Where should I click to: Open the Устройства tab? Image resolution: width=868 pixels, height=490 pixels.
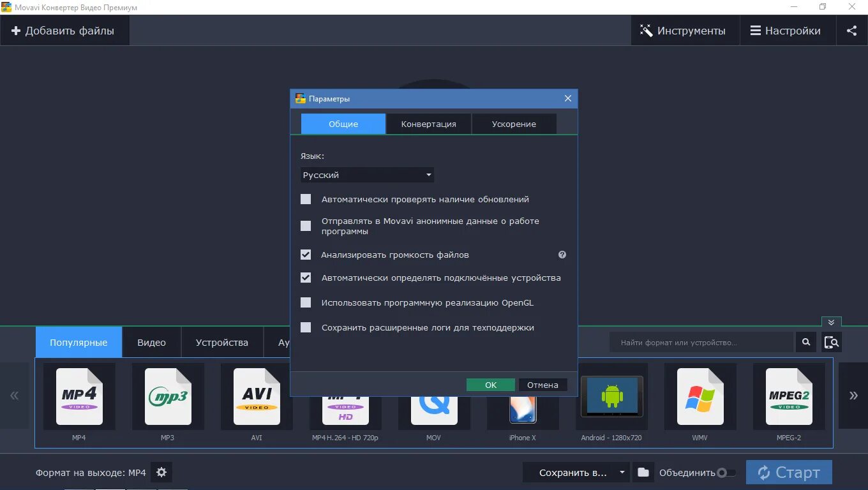coord(222,343)
